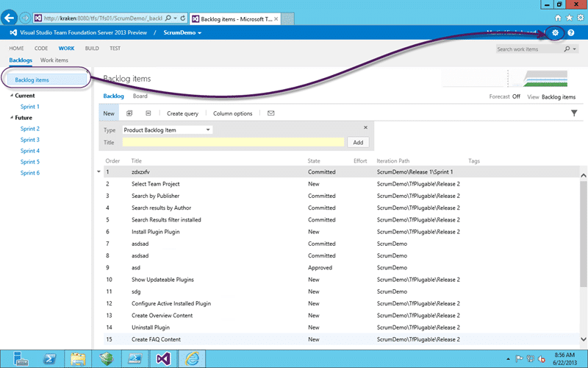
Task: Select the Backlog view tab
Action: tap(113, 96)
